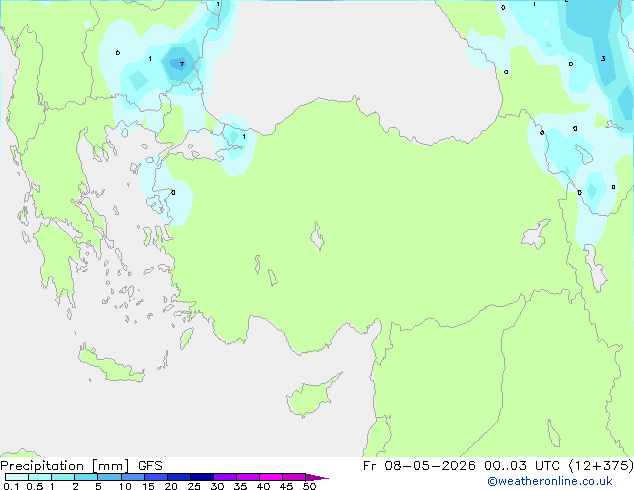The width and height of the screenshot is (634, 490).
Task: Pick the 15–20 mm legend color swatch
Action: click(x=155, y=477)
